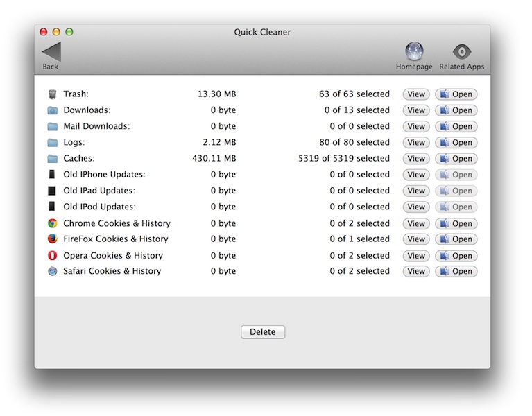Open the Caches folder in Finder

coord(456,159)
